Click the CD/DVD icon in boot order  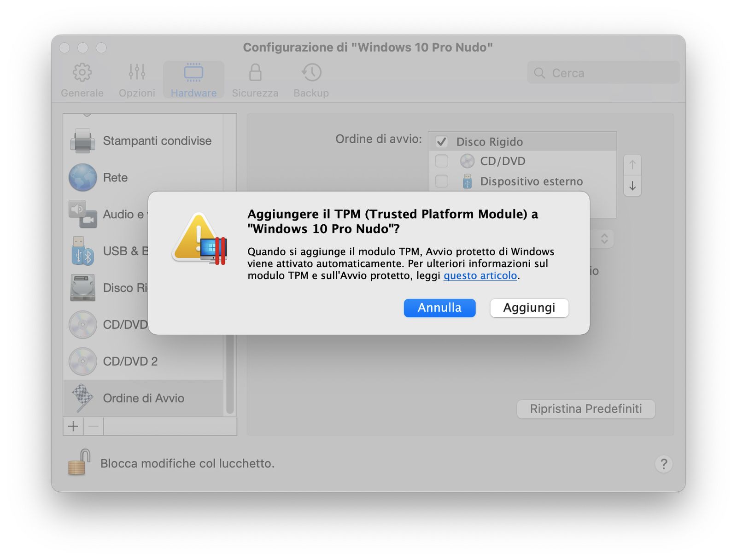[x=467, y=161]
